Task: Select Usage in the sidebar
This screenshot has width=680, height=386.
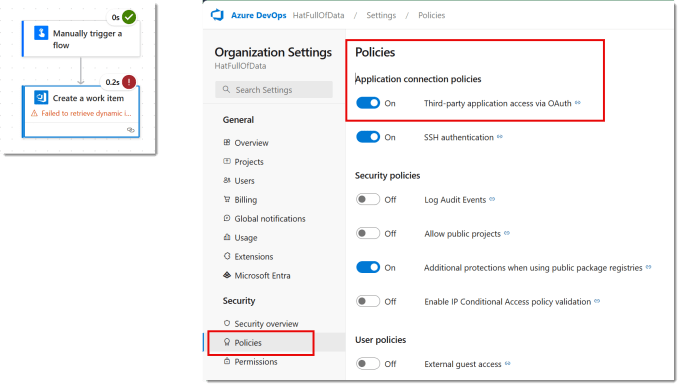Action: coord(246,238)
